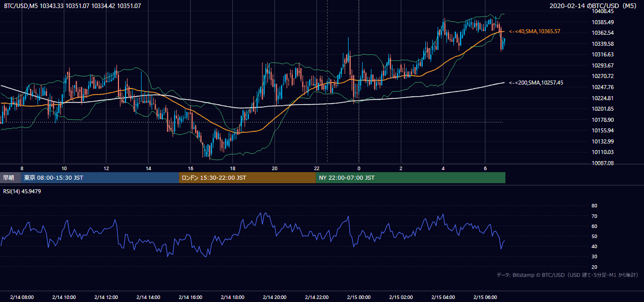Click RSI scale value 20
The height and width of the screenshot is (302, 644).
(594, 267)
